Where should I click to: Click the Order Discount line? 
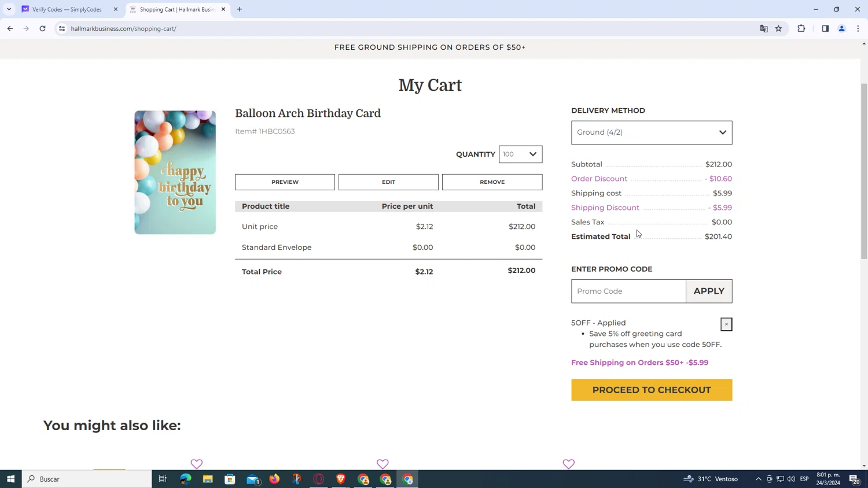[x=652, y=179]
